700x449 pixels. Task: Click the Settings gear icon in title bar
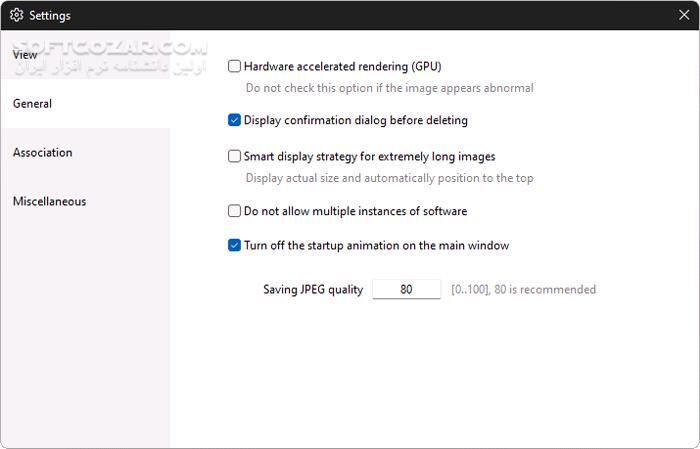(x=16, y=15)
